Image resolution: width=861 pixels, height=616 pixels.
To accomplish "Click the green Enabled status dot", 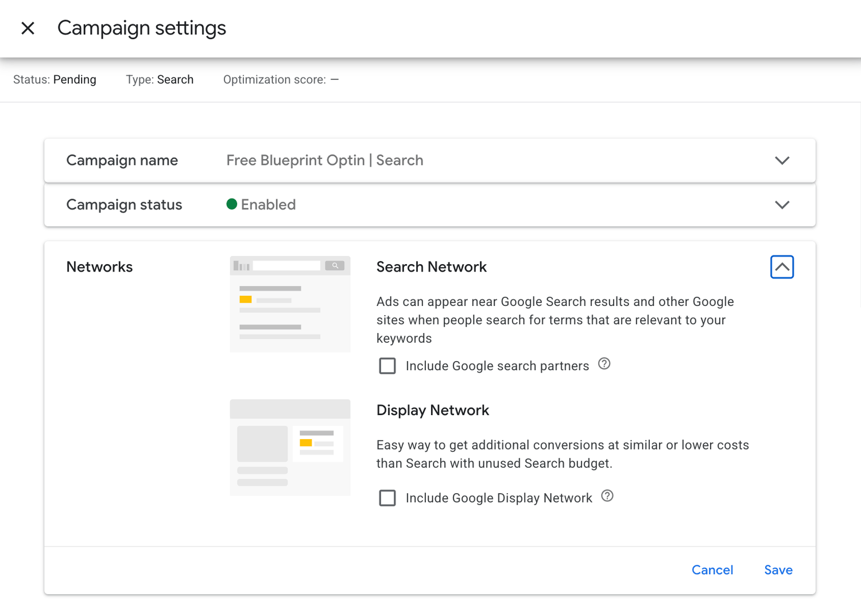I will (232, 204).
